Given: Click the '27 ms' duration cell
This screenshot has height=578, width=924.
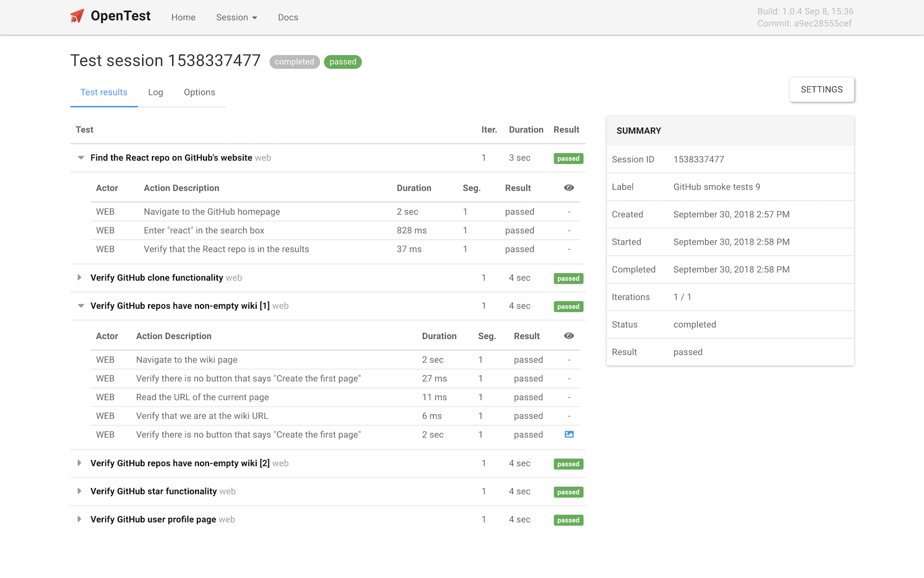Looking at the screenshot, I should pos(434,379).
